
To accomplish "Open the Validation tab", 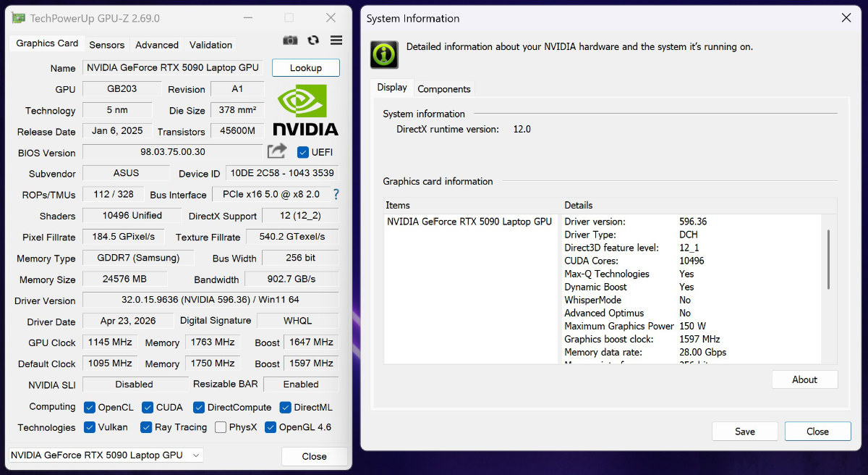I will [x=210, y=44].
